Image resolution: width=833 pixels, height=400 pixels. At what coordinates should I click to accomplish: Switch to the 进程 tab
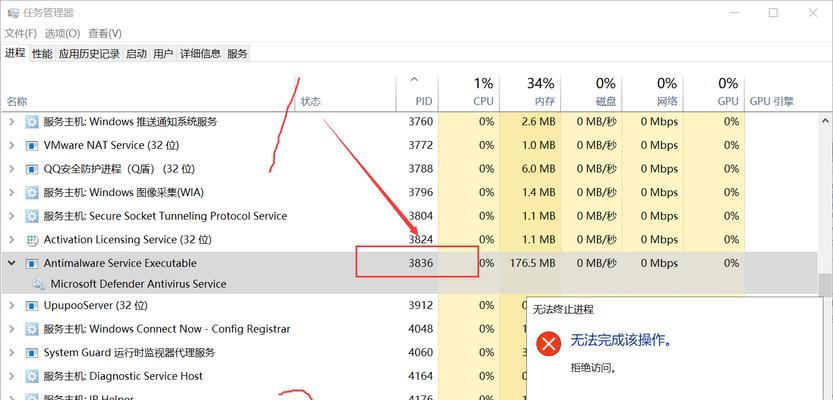coord(15,53)
